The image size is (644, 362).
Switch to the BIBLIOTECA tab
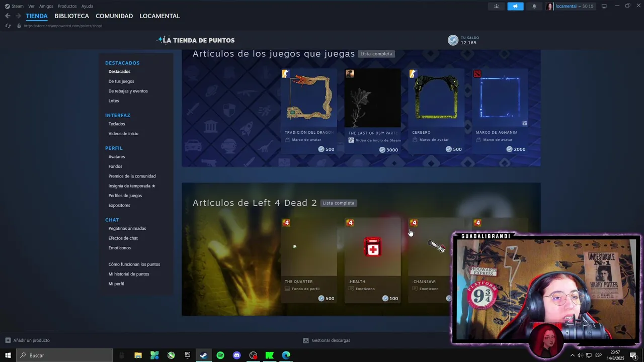coord(71,16)
